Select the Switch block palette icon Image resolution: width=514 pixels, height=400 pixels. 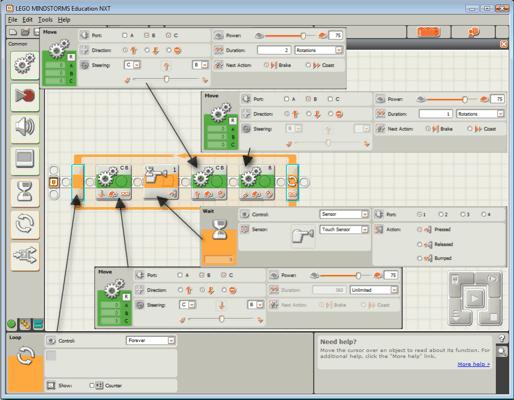[x=25, y=256]
